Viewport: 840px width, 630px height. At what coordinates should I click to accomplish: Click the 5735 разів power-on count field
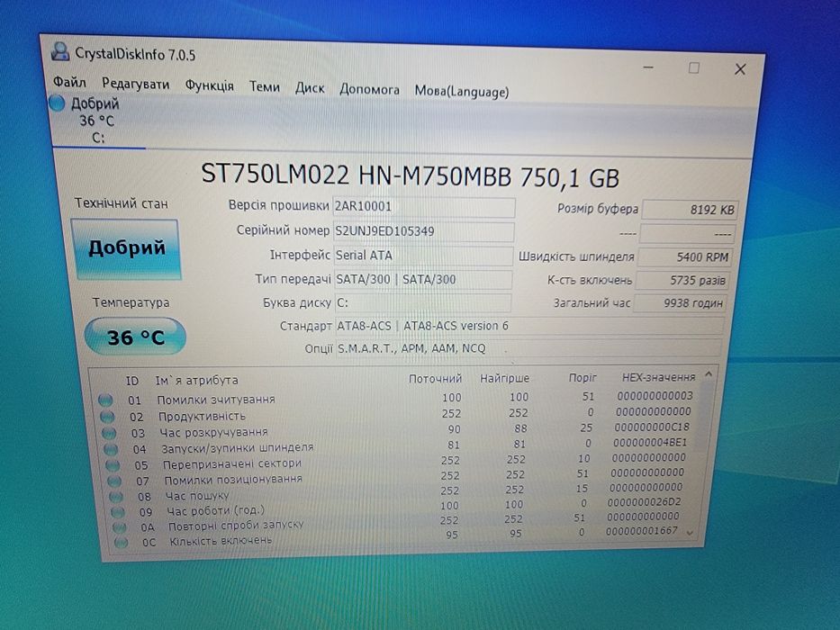pyautogui.click(x=682, y=280)
